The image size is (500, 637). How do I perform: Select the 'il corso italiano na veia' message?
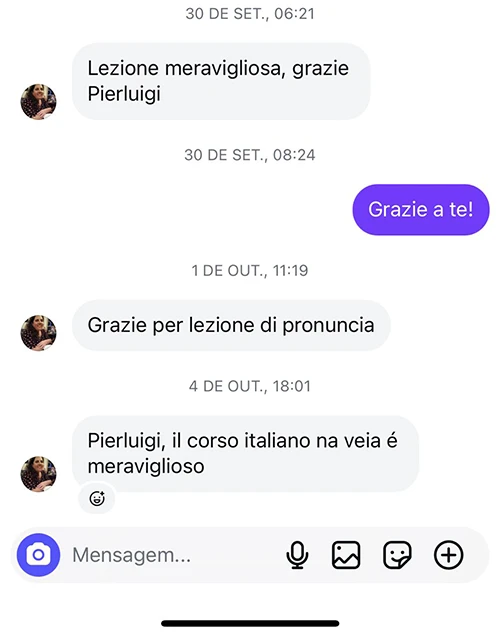click(x=245, y=453)
